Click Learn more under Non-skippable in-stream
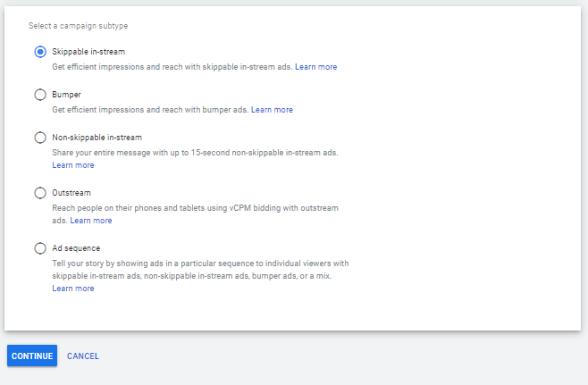Screen dimensions: 588x385 click(x=72, y=165)
